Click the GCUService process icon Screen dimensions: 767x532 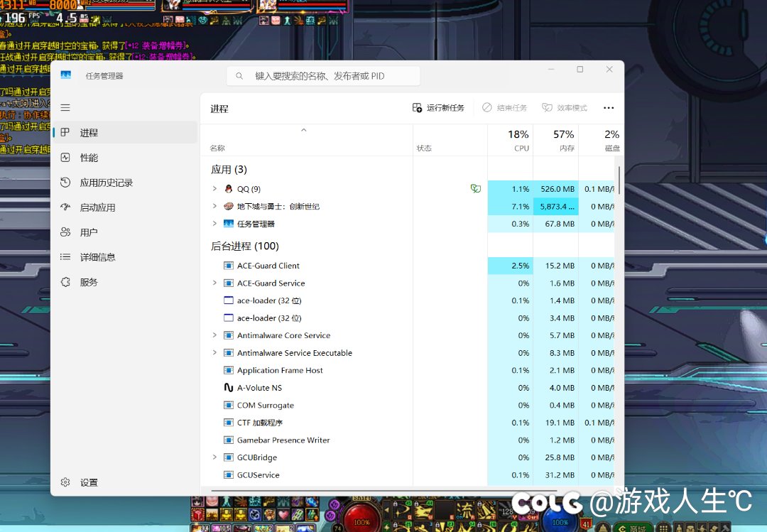(228, 474)
